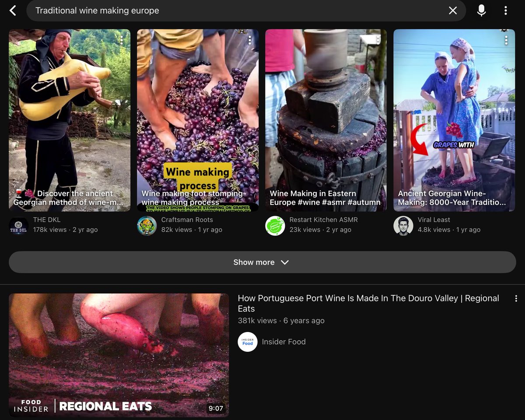This screenshot has width=525, height=420.
Task: Select caption "Ancient Georgian Wine-Making: 8000-Year"
Action: tap(452, 198)
